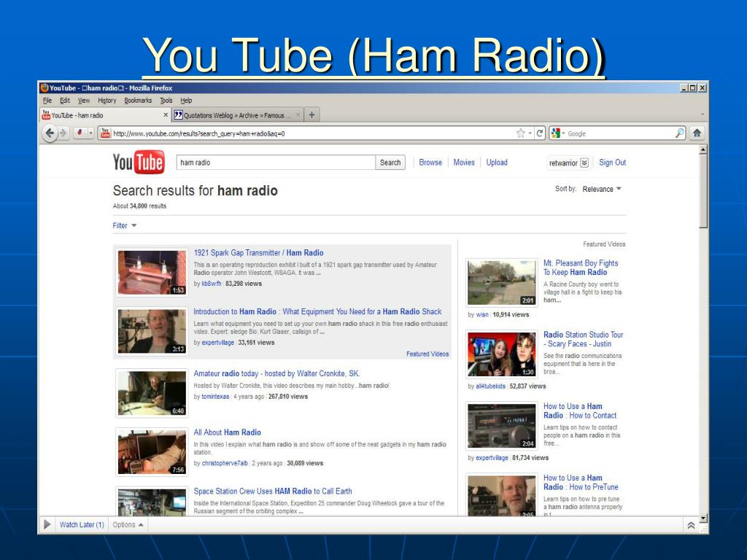This screenshot has width=747, height=560.
Task: Open Watch Later (1) queue
Action: [x=82, y=525]
